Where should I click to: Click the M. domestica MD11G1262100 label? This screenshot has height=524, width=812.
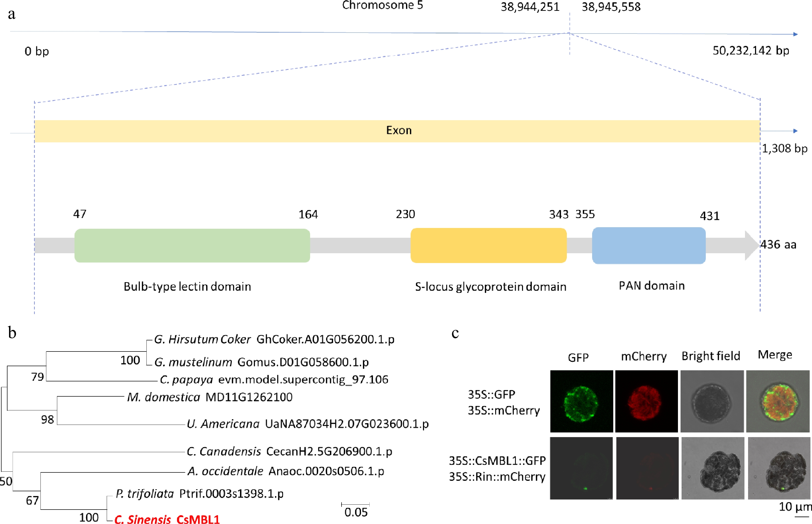pos(210,397)
